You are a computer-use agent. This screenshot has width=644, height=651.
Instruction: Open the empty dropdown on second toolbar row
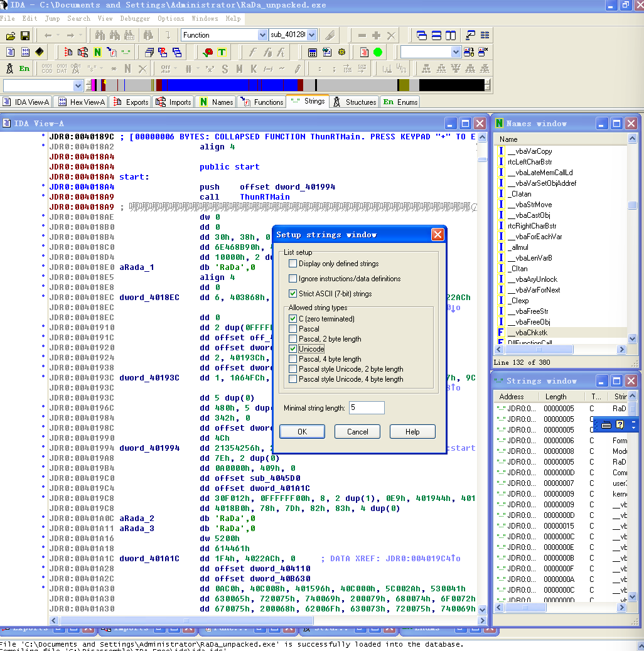pyautogui.click(x=456, y=52)
